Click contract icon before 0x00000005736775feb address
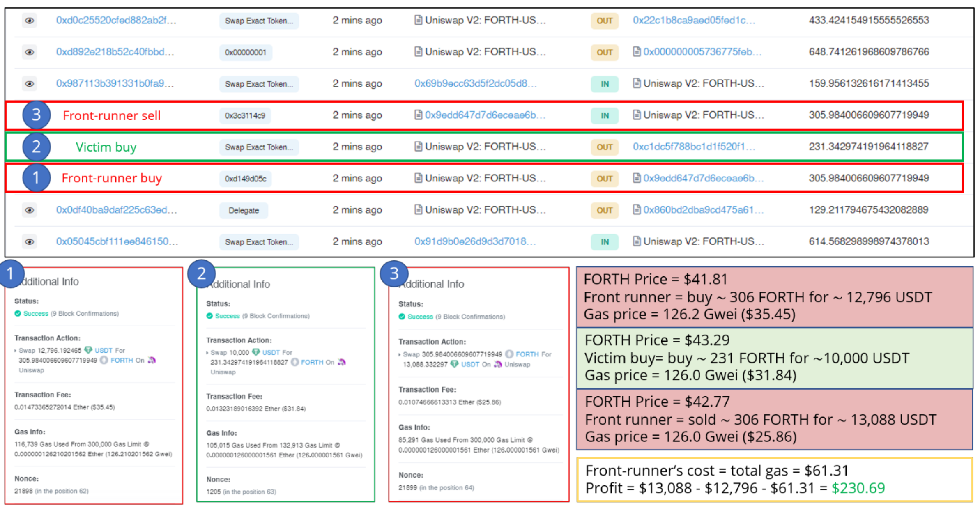The height and width of the screenshot is (510, 980). click(637, 52)
